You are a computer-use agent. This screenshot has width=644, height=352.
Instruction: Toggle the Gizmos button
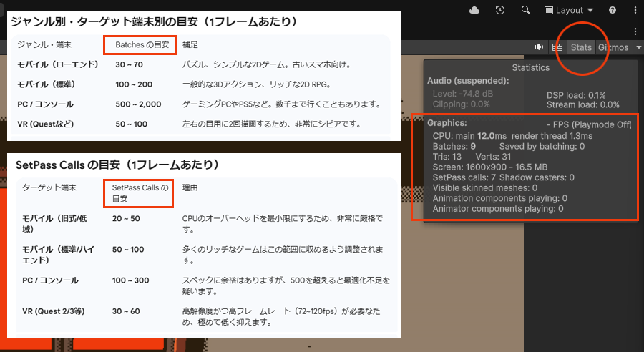[x=613, y=47]
